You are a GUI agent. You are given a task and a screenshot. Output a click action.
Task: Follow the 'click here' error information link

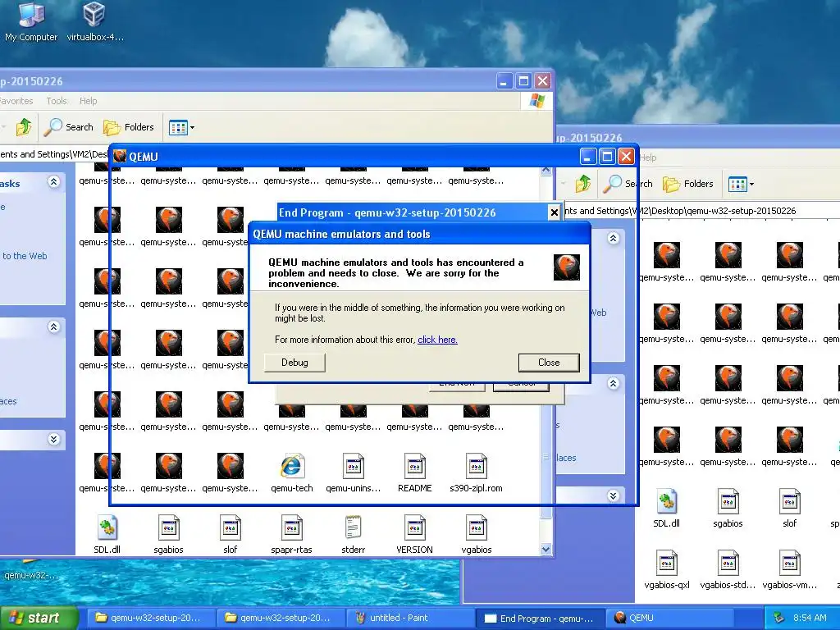click(x=437, y=340)
